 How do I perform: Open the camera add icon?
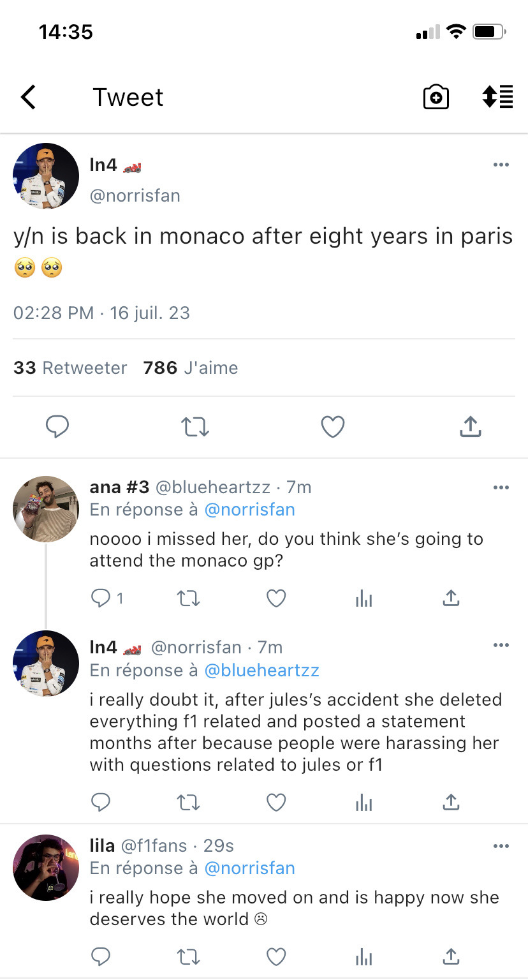point(436,97)
